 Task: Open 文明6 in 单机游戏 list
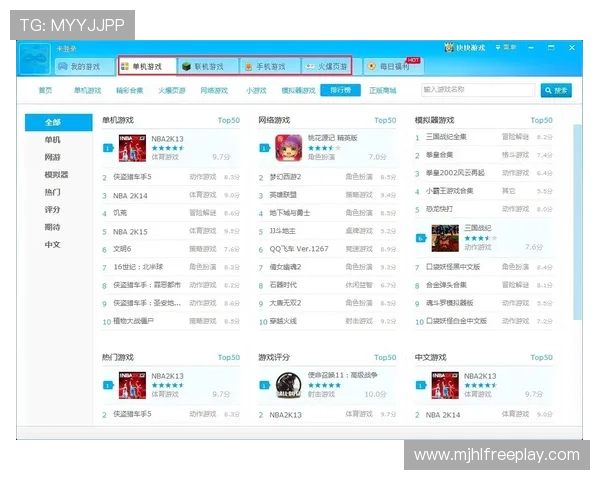(171, 249)
